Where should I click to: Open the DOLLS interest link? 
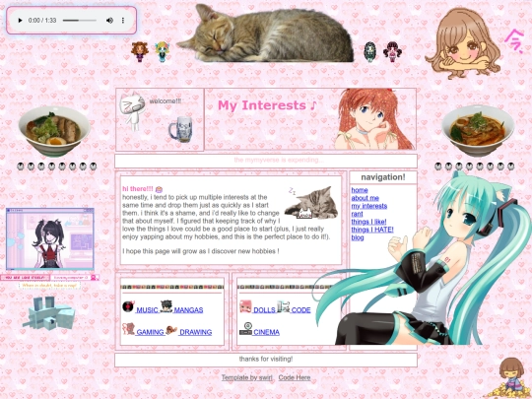(264, 310)
